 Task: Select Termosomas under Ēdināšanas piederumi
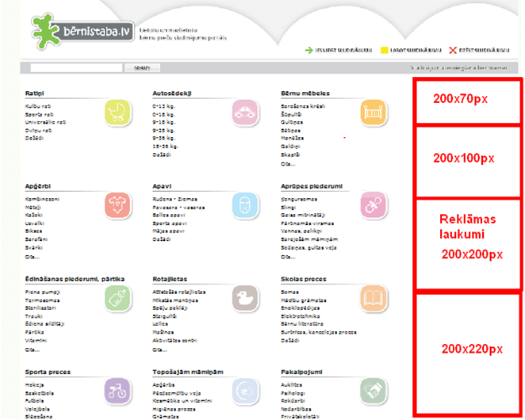click(43, 300)
